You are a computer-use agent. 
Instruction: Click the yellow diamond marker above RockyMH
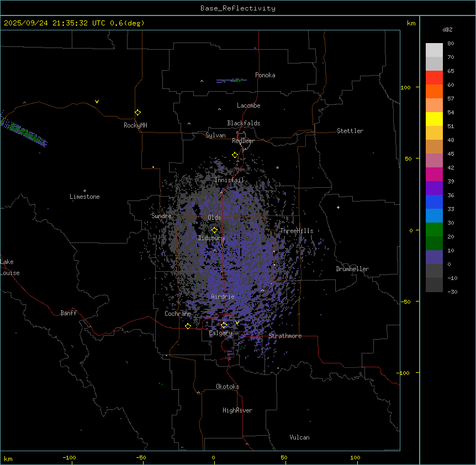click(x=137, y=112)
